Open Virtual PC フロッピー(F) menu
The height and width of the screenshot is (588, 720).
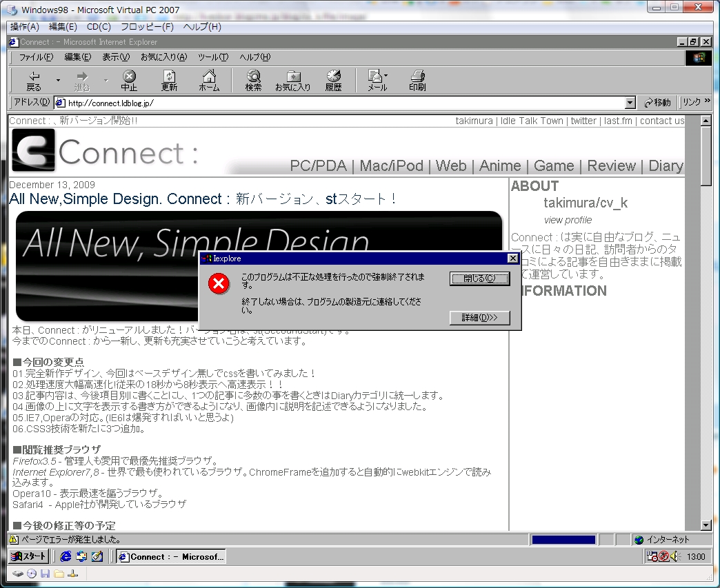coord(147,27)
